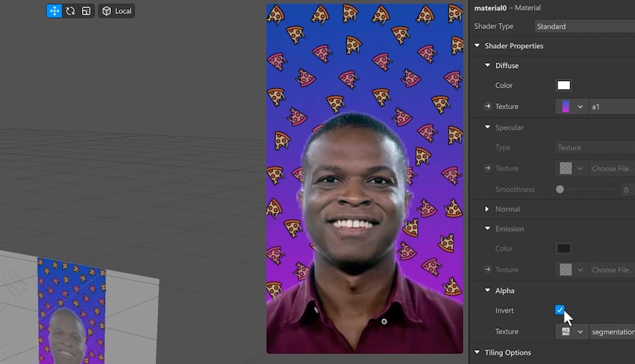Image resolution: width=635 pixels, height=364 pixels.
Task: Collapse the Shader Properties section
Action: pyautogui.click(x=477, y=45)
